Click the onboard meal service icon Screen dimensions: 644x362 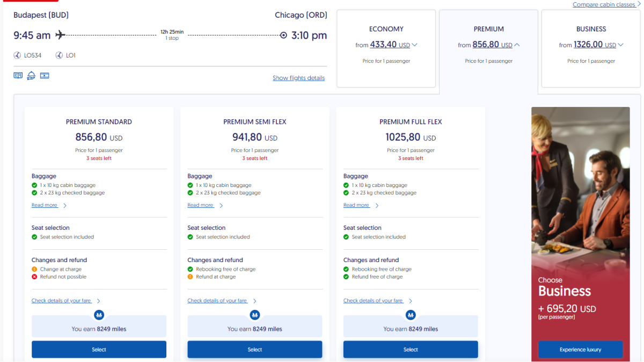pyautogui.click(x=31, y=76)
